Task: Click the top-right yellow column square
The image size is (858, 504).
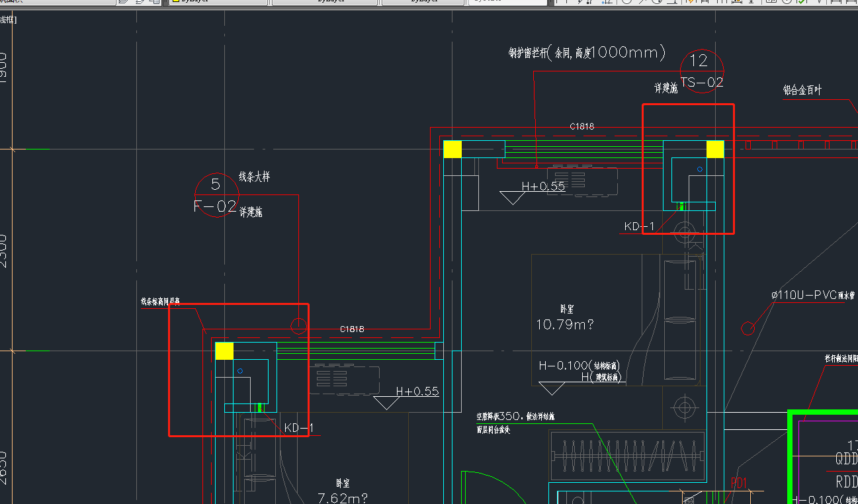Action: click(x=715, y=149)
